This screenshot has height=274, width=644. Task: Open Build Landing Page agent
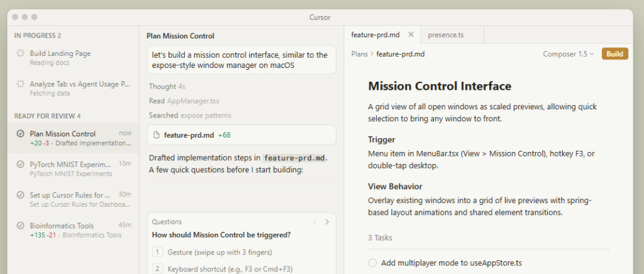pyautogui.click(x=73, y=57)
